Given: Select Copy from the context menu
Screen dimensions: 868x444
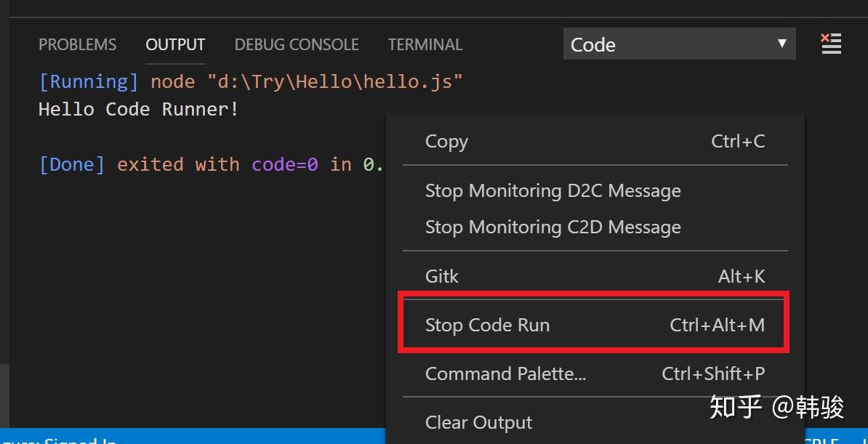Looking at the screenshot, I should (446, 141).
